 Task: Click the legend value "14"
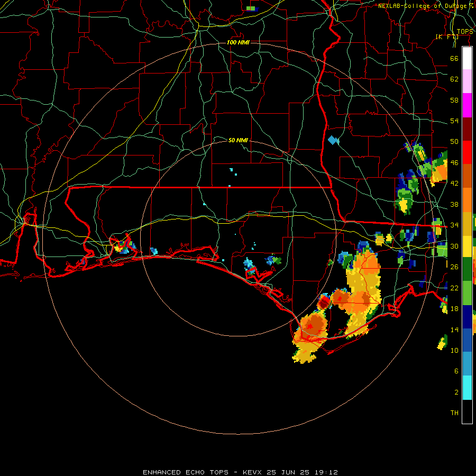454,329
